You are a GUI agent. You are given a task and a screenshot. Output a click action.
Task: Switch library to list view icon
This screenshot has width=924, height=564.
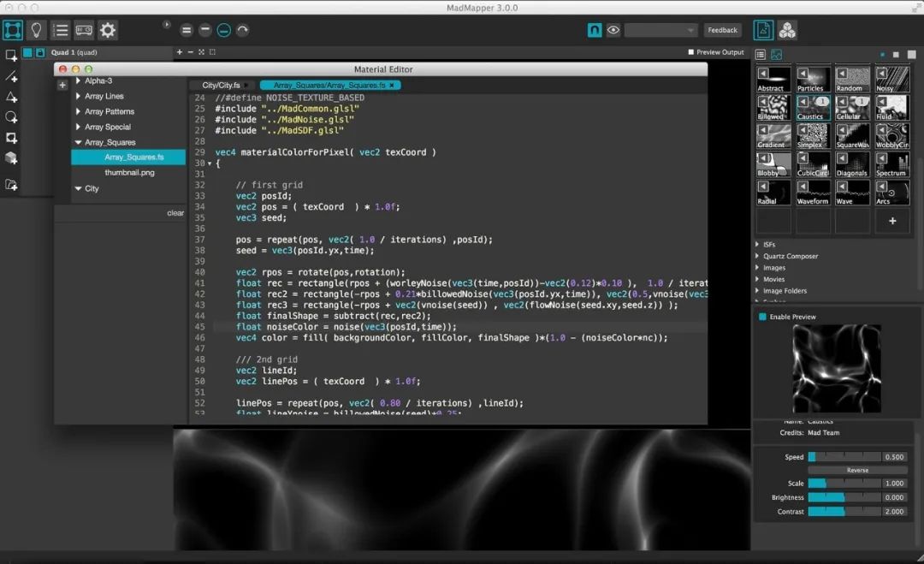click(x=761, y=54)
